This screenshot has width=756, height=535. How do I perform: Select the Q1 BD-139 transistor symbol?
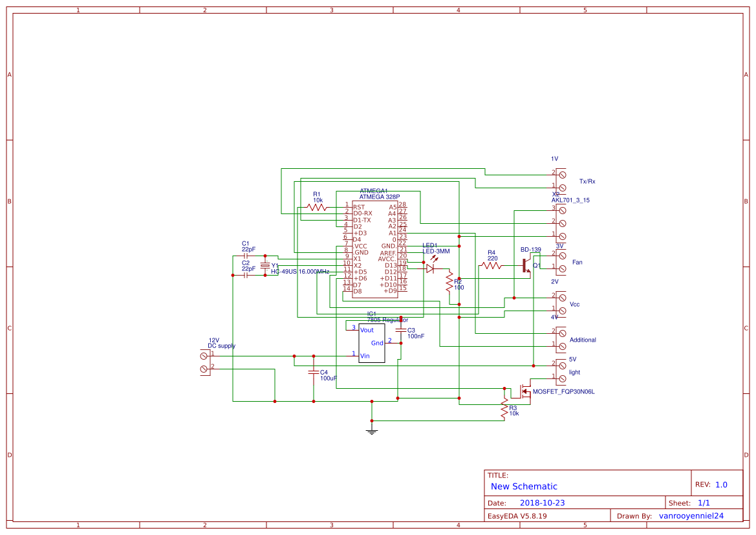pos(524,264)
